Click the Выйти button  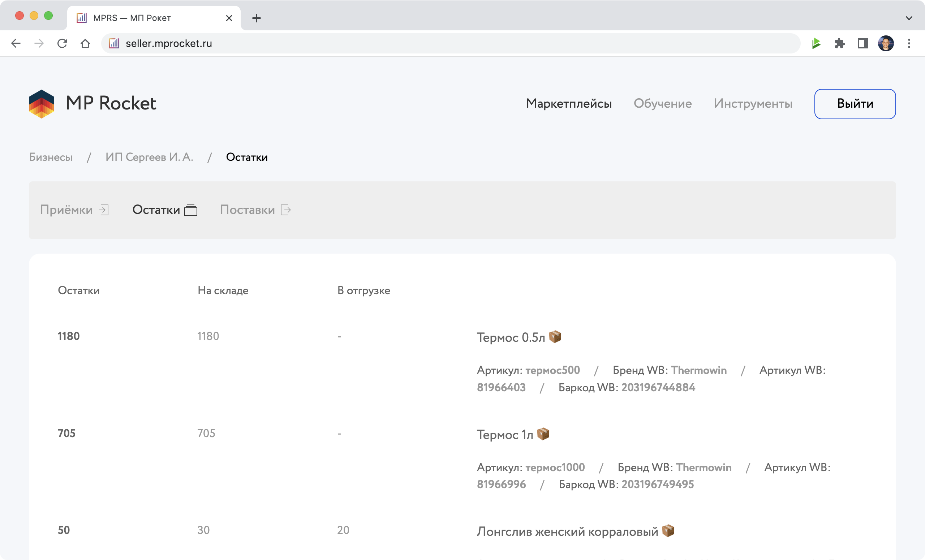point(855,104)
